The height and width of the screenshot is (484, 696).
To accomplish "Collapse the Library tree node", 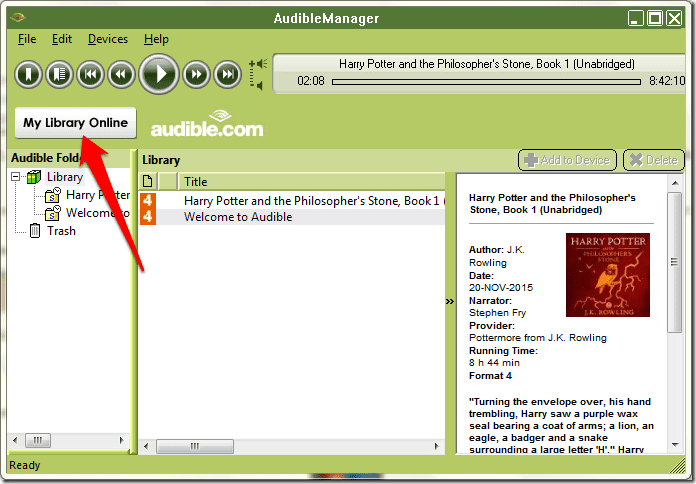I will click(x=16, y=177).
